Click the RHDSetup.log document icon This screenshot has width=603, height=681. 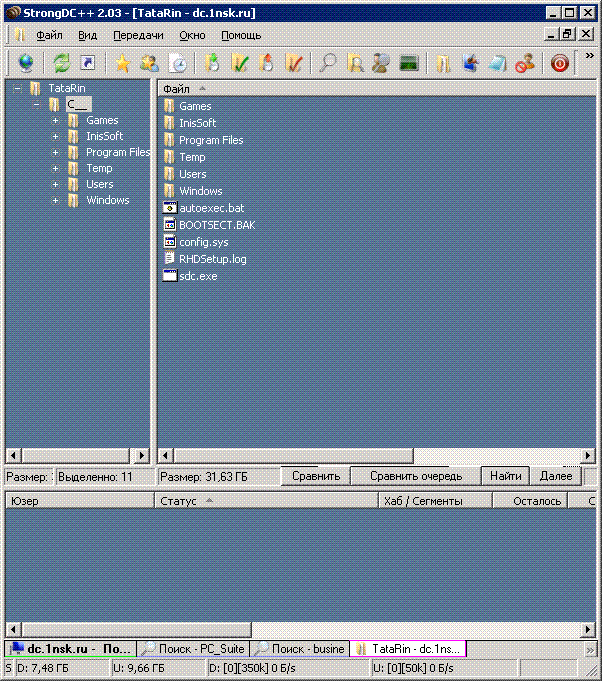[x=169, y=259]
